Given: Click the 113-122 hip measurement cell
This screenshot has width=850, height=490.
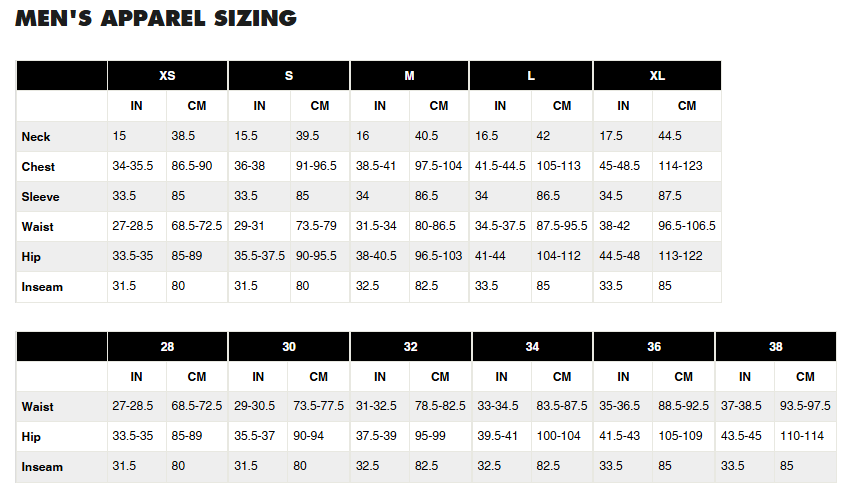Looking at the screenshot, I should [678, 257].
